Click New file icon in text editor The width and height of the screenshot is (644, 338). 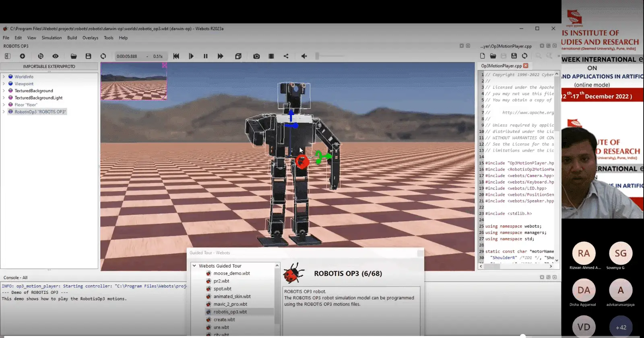(x=483, y=56)
